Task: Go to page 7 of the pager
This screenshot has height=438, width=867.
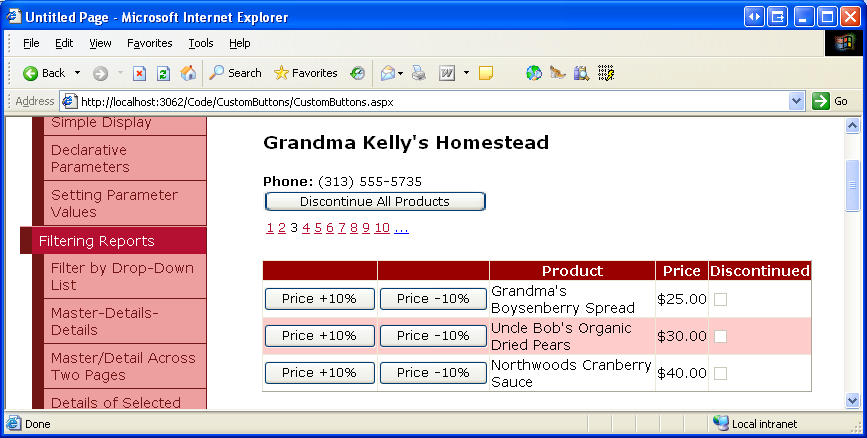Action: (x=342, y=228)
